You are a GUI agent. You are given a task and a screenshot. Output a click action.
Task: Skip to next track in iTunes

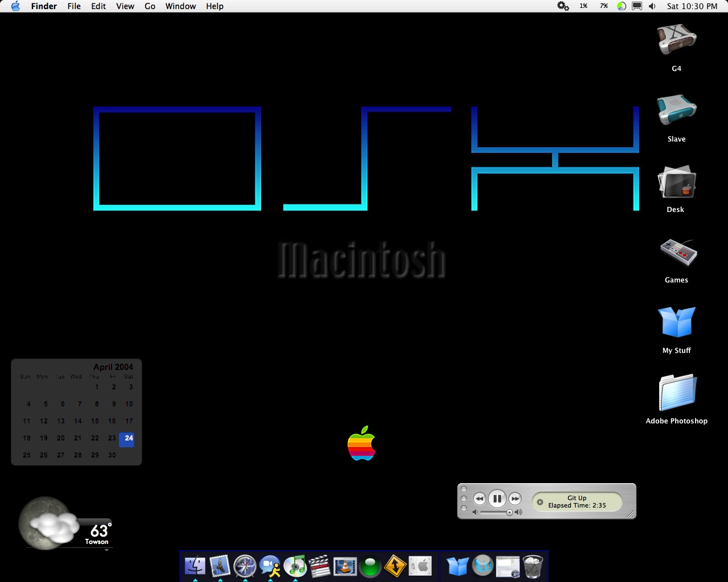pyautogui.click(x=515, y=499)
